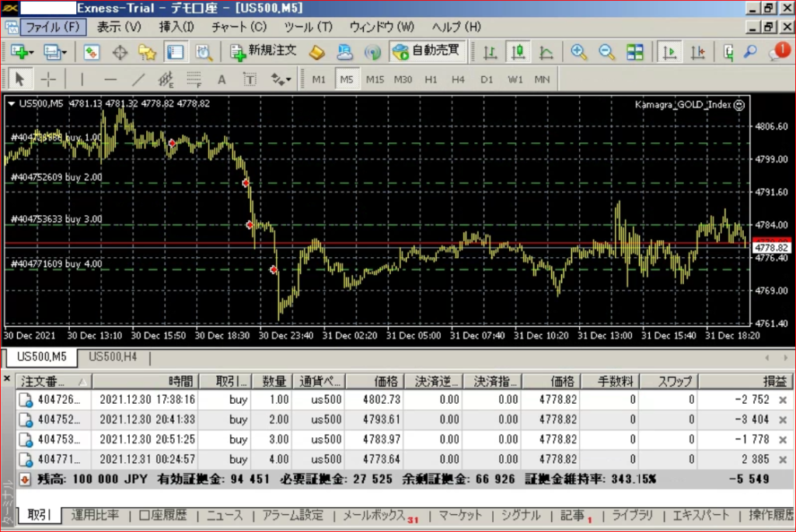The image size is (796, 532).
Task: Expand the arrows objects dropdown
Action: coord(289,80)
